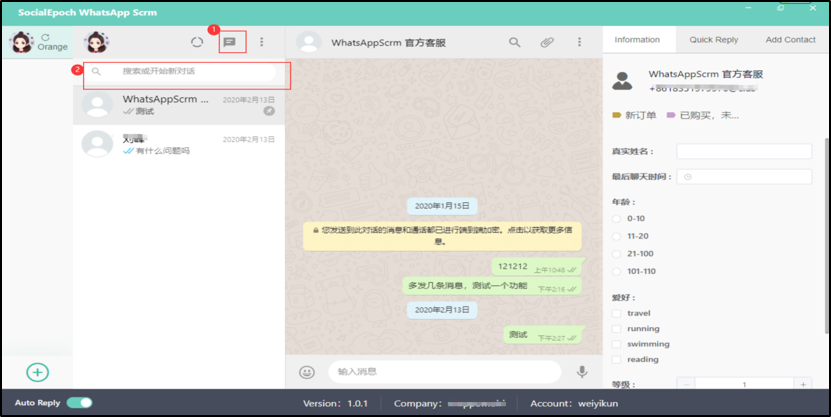
Task: Click Account: weiyikun in status bar
Action: [574, 403]
